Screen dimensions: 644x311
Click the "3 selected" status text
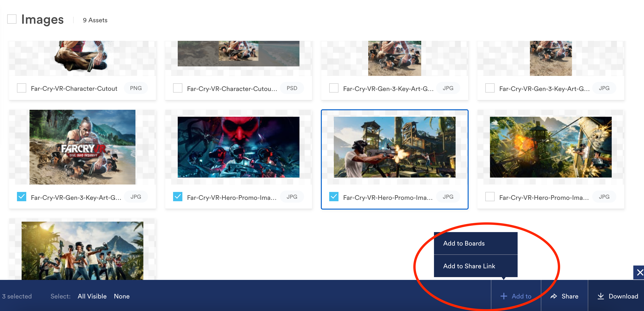point(17,296)
